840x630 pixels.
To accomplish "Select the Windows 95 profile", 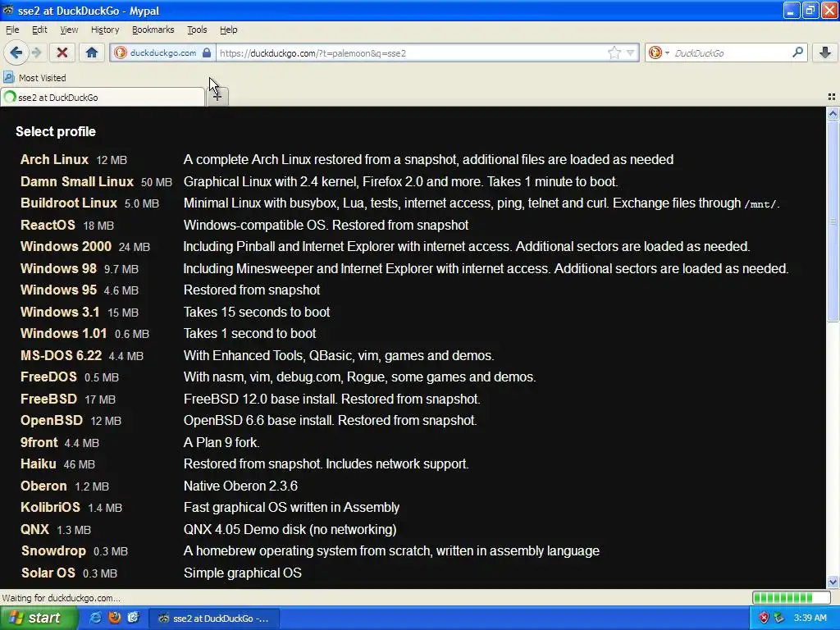I will (x=58, y=290).
